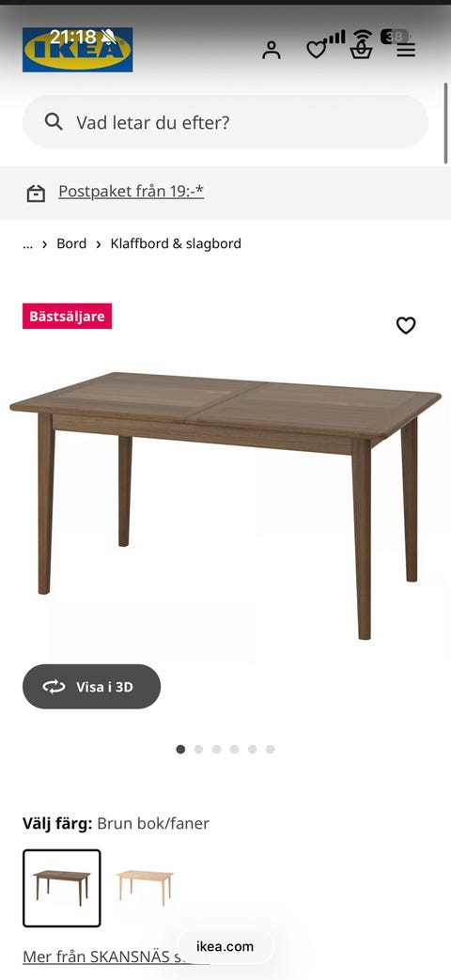This screenshot has height=980, width=451.
Task: Select the light beech table color swatch
Action: click(145, 888)
